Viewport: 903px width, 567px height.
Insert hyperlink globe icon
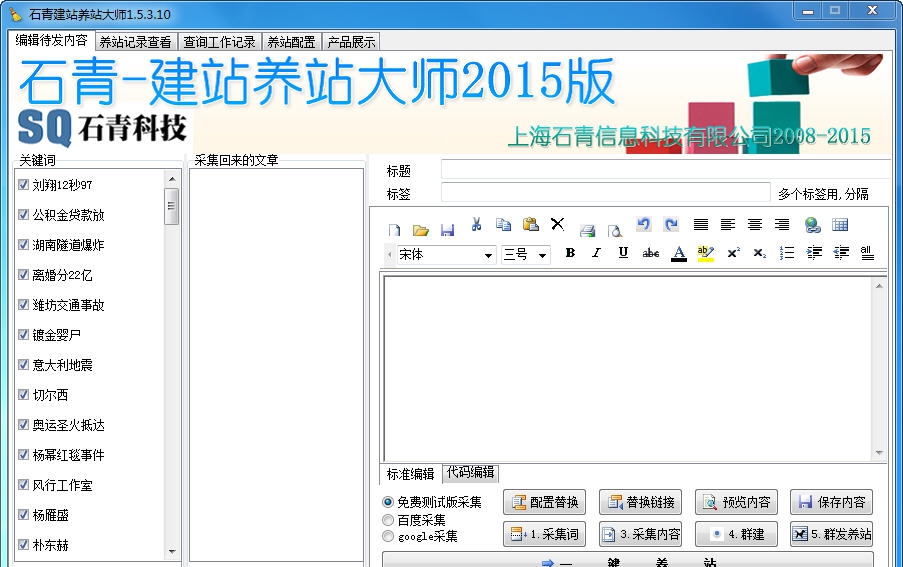tap(813, 224)
